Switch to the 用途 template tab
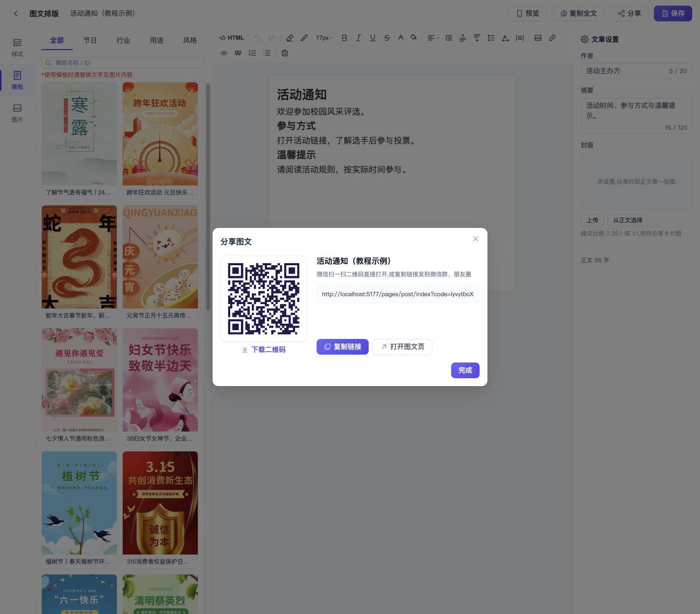The height and width of the screenshot is (614, 700). (157, 40)
